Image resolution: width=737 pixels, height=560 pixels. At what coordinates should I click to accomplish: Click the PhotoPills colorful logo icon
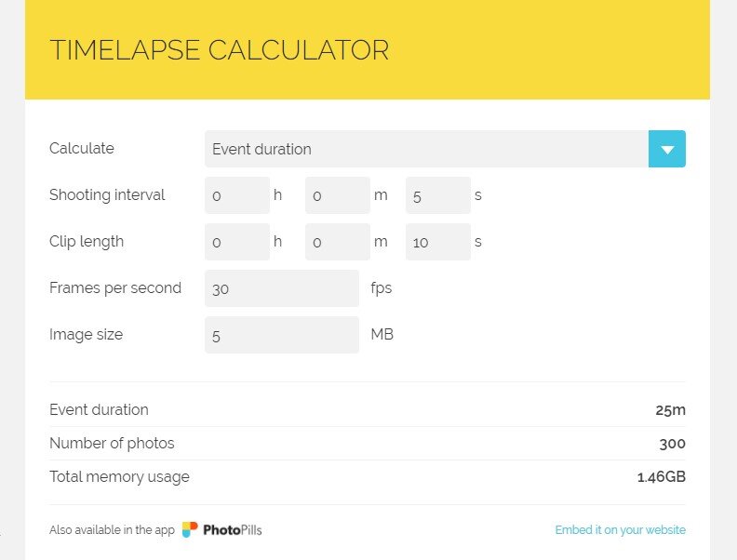[x=190, y=530]
